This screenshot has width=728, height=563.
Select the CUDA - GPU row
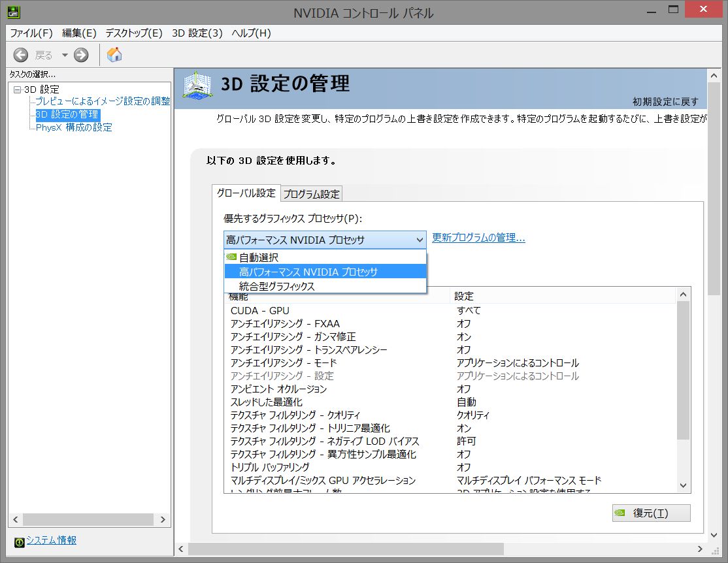[450, 310]
